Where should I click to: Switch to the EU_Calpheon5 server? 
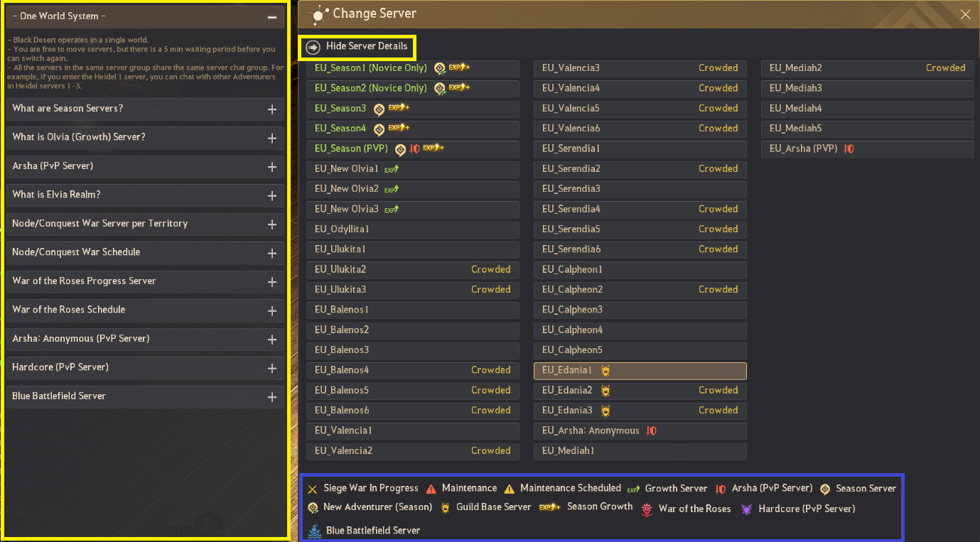[x=640, y=350]
